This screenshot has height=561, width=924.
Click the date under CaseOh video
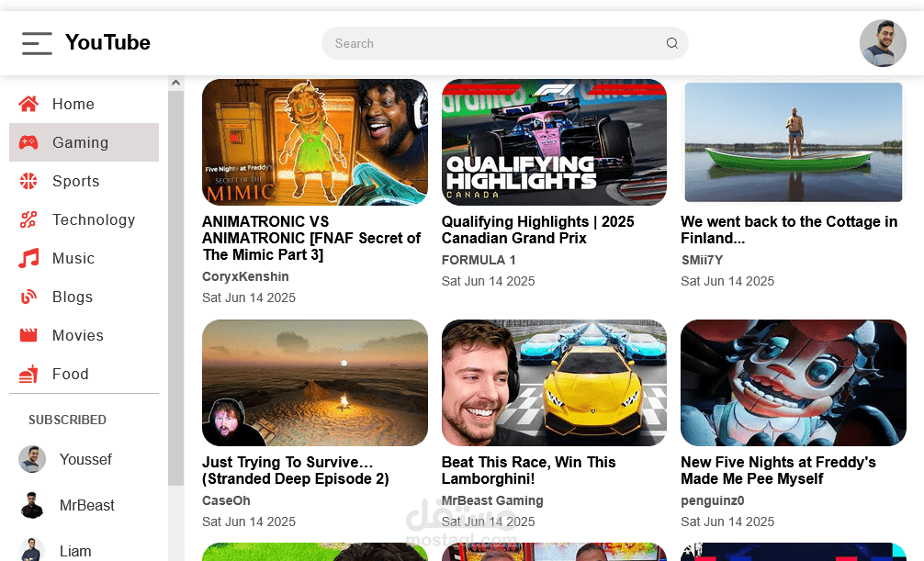tap(249, 522)
